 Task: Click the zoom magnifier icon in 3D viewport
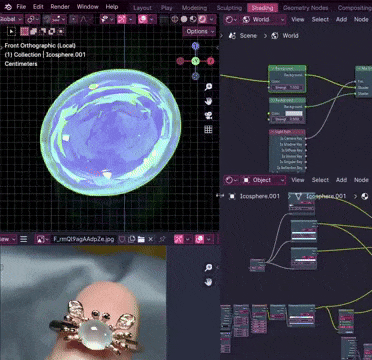[x=208, y=87]
